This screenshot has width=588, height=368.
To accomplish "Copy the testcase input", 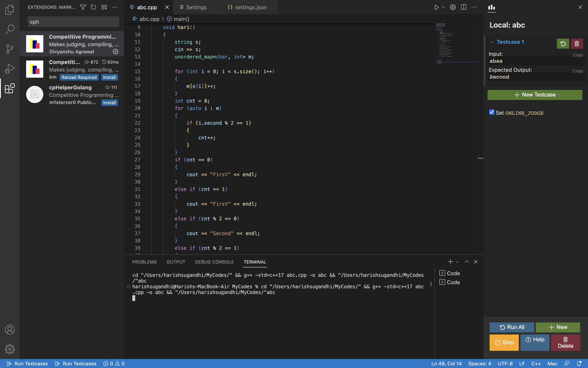I will (x=578, y=55).
